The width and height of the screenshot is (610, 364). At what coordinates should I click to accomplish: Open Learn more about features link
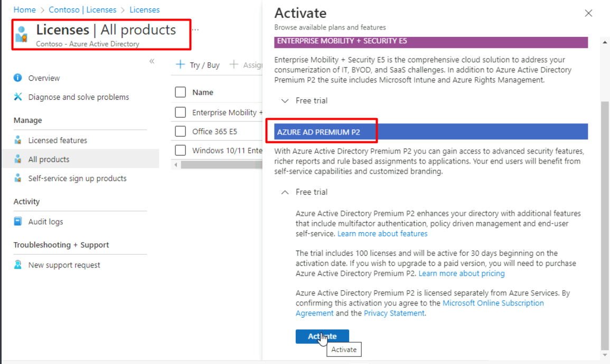pos(382,234)
